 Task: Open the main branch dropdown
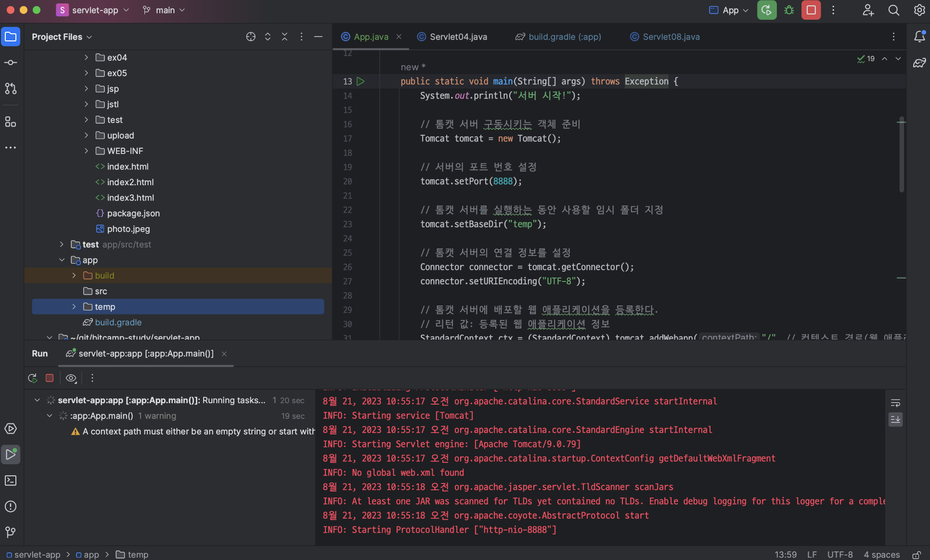point(164,10)
